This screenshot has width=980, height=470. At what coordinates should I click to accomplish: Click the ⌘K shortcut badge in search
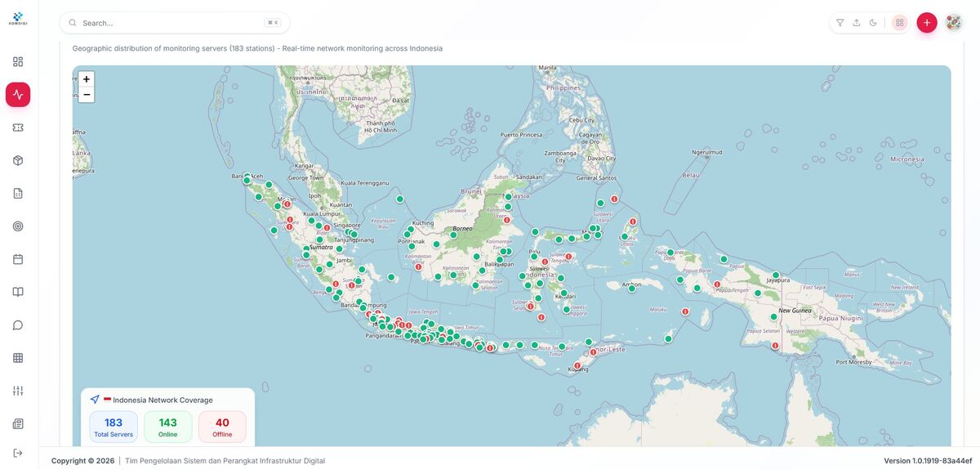click(x=273, y=23)
